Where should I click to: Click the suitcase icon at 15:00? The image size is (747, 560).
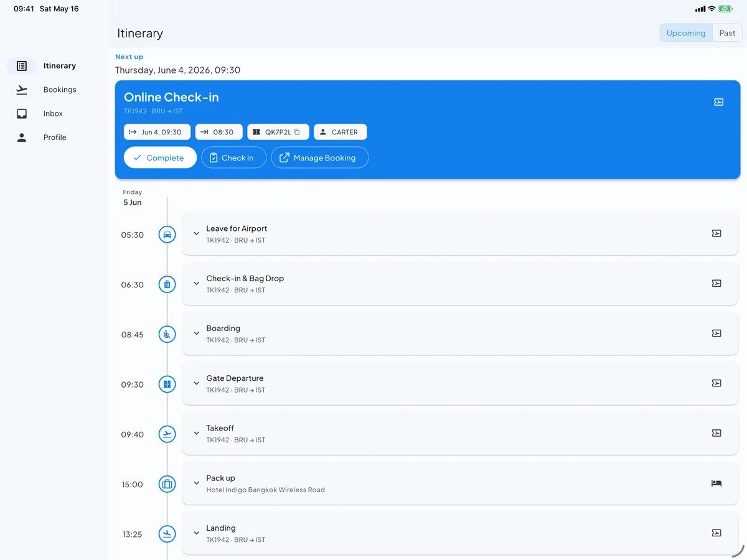click(167, 484)
